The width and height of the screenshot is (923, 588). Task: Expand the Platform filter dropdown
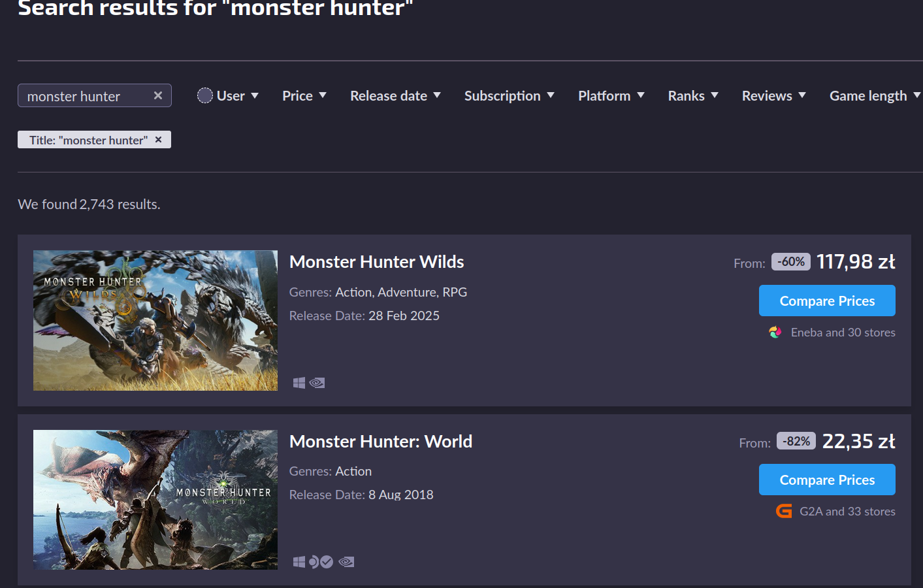[611, 96]
